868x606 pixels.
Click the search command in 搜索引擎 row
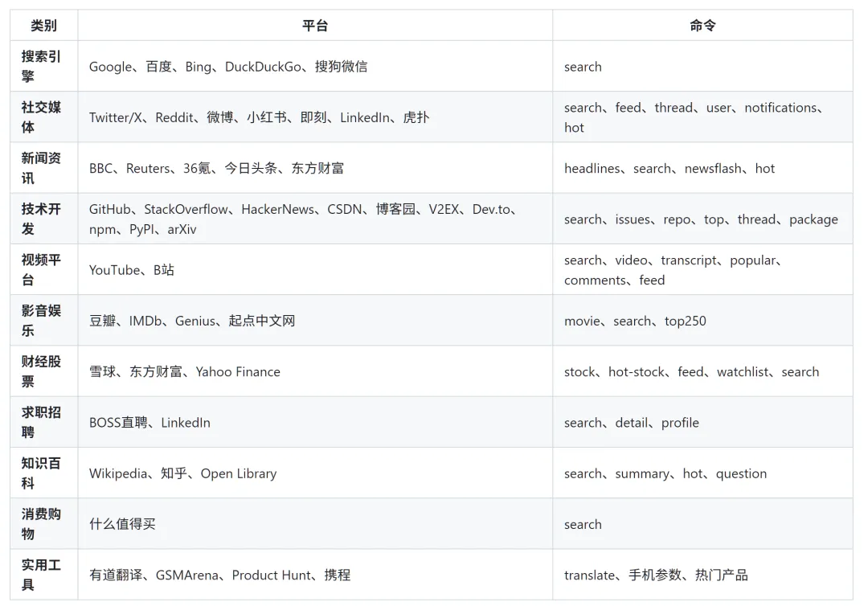(x=702, y=67)
